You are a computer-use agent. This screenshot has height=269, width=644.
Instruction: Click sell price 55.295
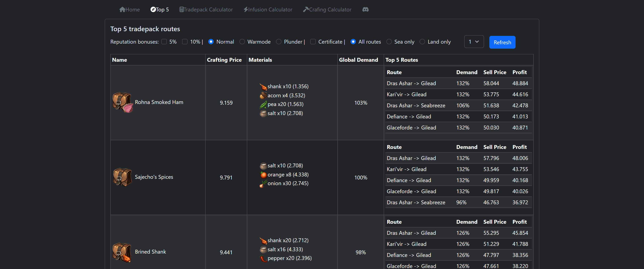[491, 233]
